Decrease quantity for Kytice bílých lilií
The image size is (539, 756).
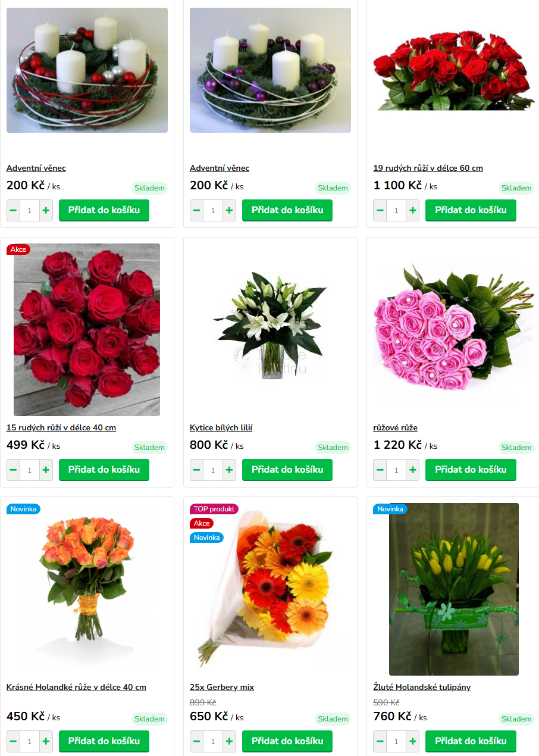click(197, 470)
